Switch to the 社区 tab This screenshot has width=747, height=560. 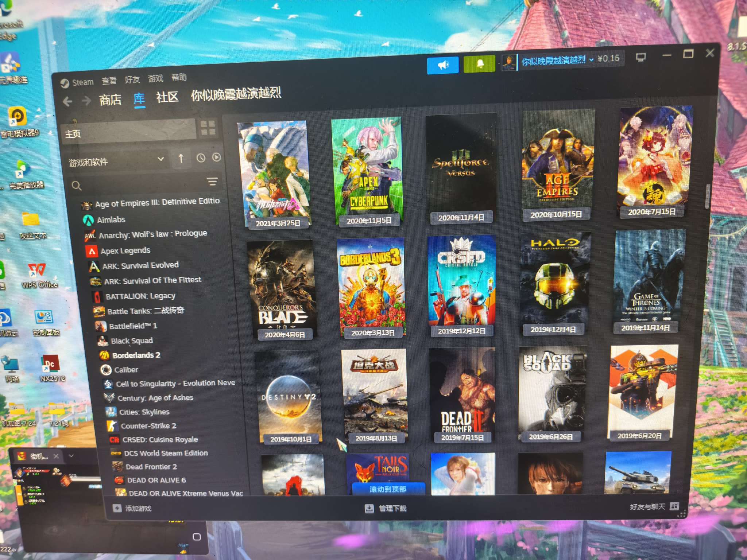pos(167,97)
